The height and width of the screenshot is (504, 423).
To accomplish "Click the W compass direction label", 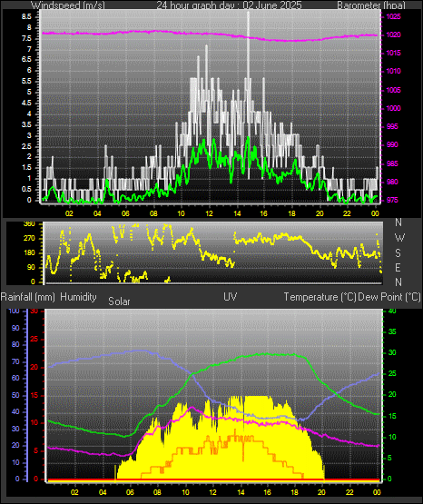I will tap(399, 238).
